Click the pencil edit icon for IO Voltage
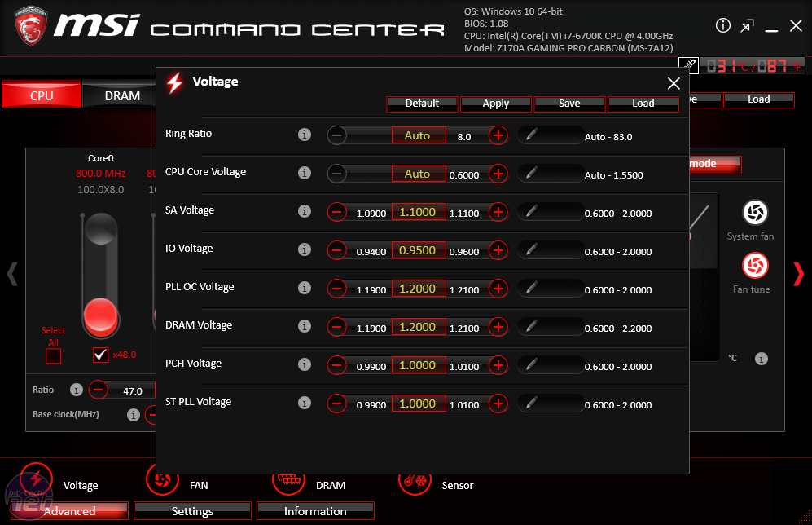 531,250
